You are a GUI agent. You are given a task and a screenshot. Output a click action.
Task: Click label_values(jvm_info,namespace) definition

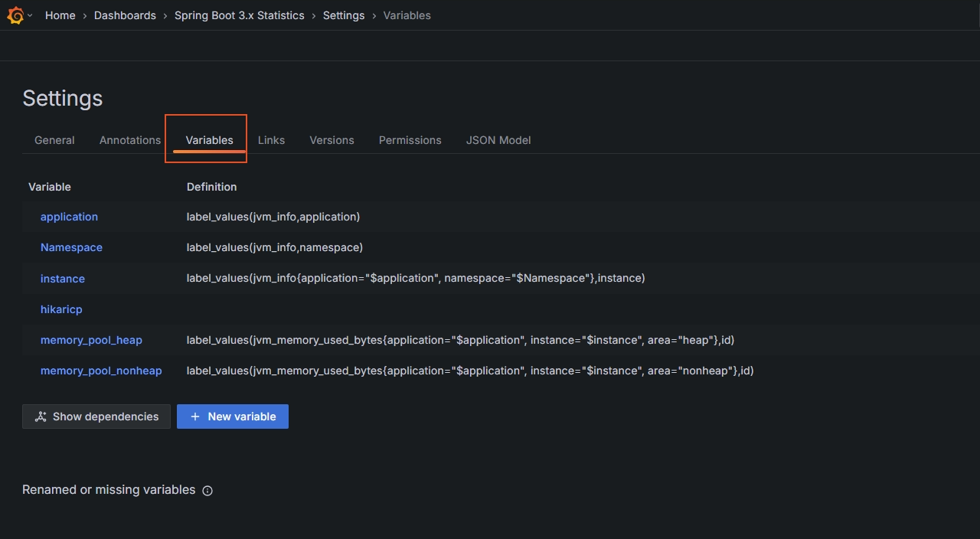pyautogui.click(x=275, y=247)
